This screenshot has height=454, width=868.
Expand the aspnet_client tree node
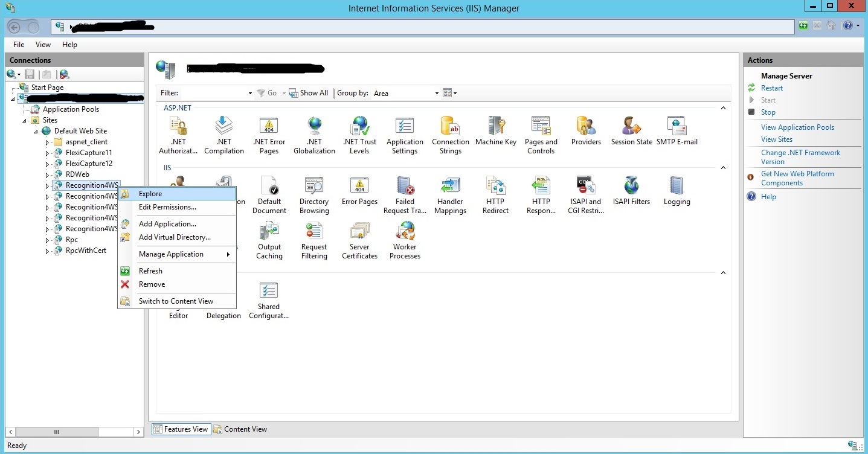[x=47, y=142]
